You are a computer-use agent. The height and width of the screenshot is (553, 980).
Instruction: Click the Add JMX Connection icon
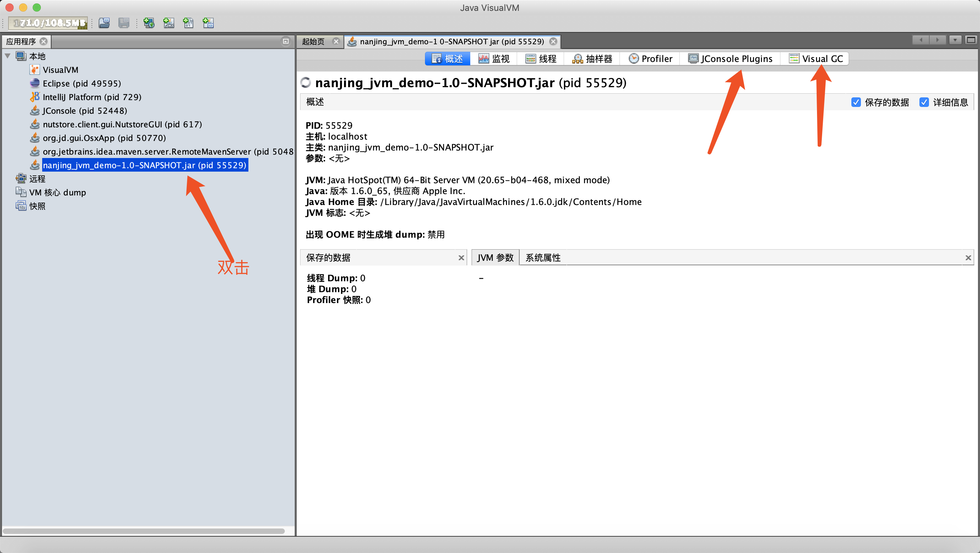168,23
